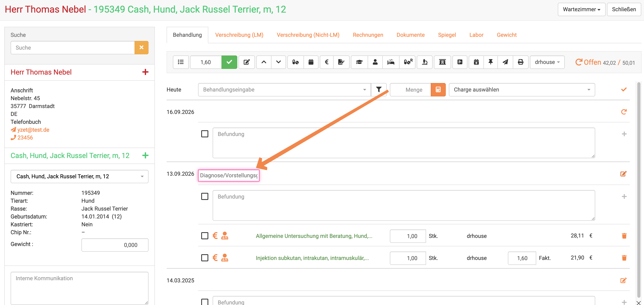
Task: Open the Charge auswählen dropdown
Action: 522,90
